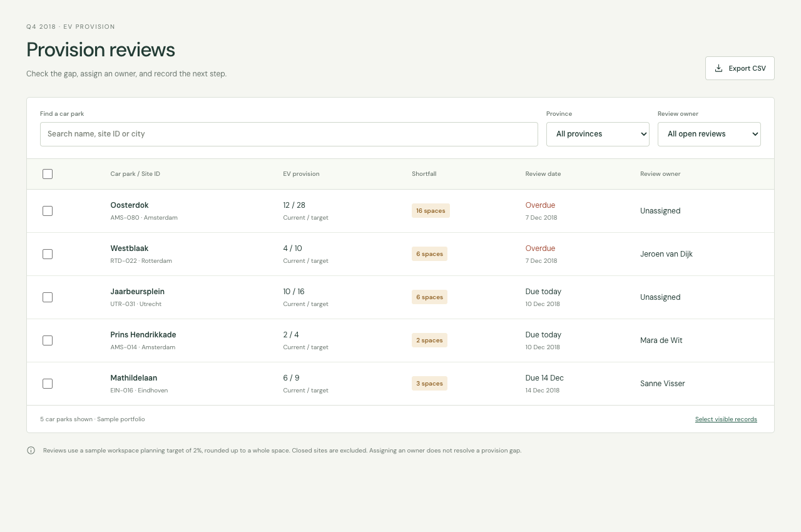
Task: Click Unassigned owner for Jaarbeursplein
Action: (x=660, y=297)
